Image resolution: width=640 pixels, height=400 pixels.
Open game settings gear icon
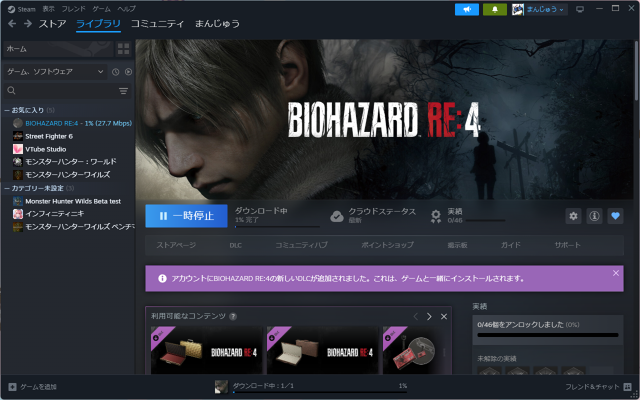tap(573, 216)
